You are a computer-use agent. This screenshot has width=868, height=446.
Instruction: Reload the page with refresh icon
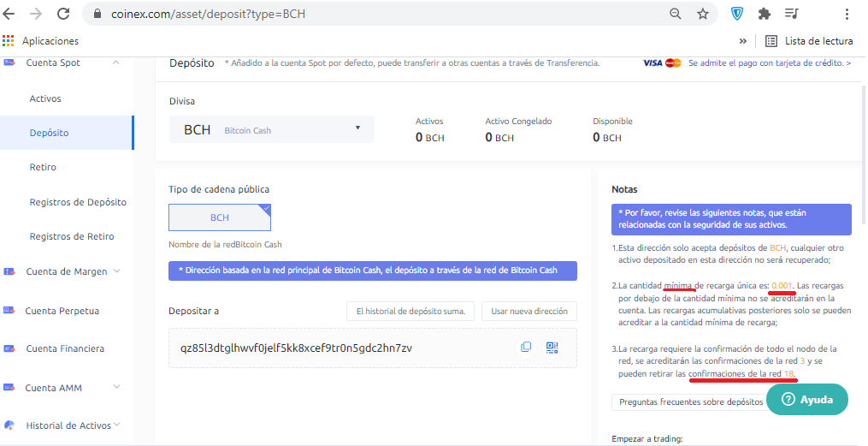63,14
